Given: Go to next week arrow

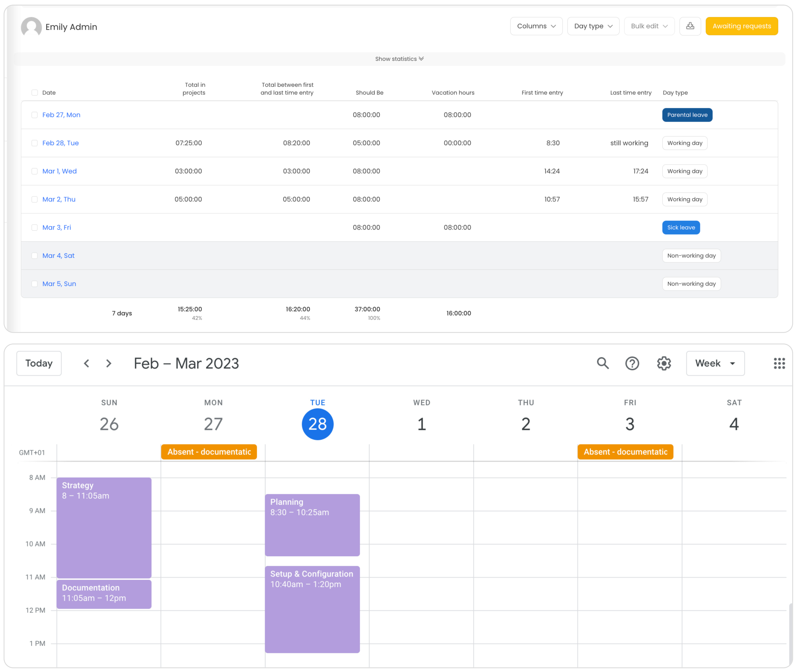Looking at the screenshot, I should (x=108, y=363).
